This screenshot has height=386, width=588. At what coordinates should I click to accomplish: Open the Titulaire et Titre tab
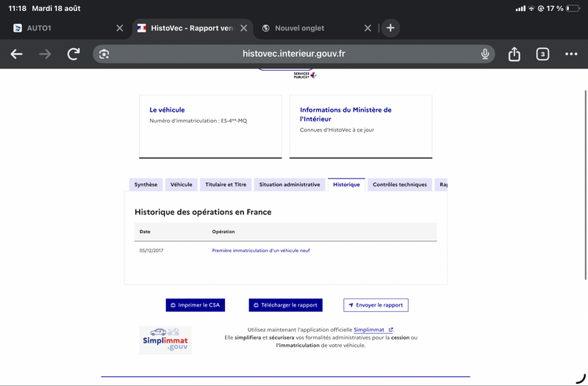coord(226,185)
